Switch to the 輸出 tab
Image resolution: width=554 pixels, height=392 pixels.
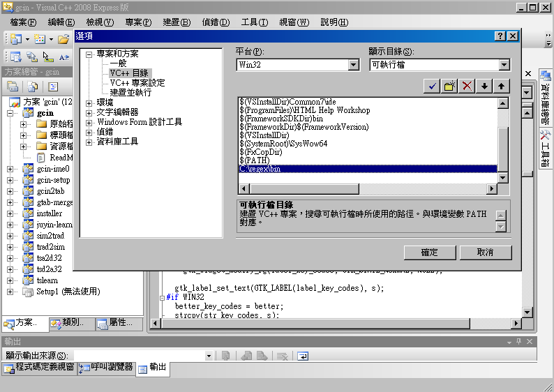tap(152, 367)
